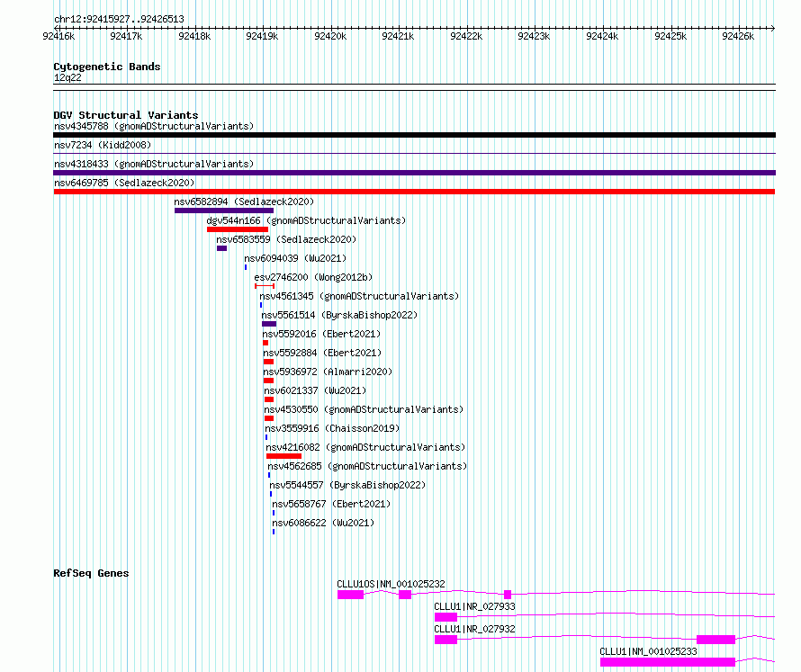Click the nsv4318433 purple variant bar
801x672 pixels.
414,173
